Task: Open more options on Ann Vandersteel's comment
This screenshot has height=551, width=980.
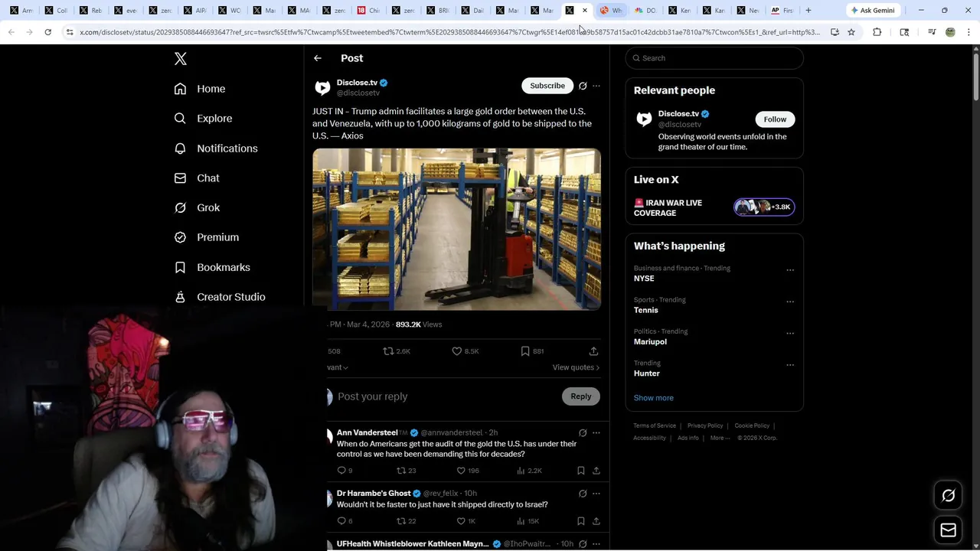Action: tap(596, 433)
